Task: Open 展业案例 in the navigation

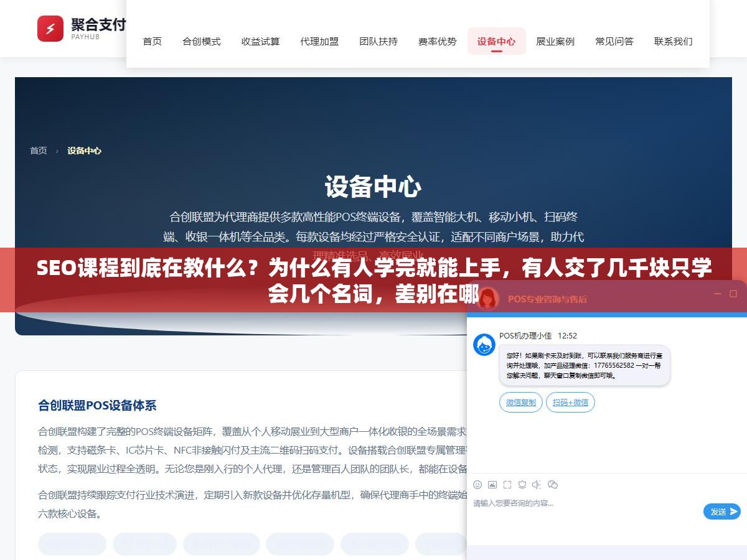Action: coord(555,42)
